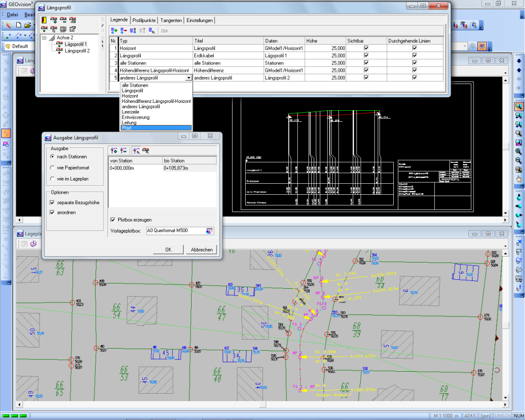Switch to the Profilpunkte tab
The width and height of the screenshot is (525, 420).
coord(144,20)
